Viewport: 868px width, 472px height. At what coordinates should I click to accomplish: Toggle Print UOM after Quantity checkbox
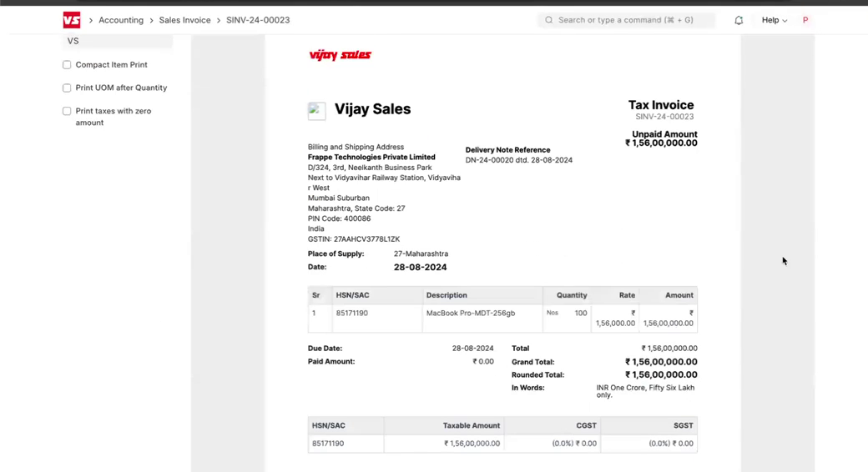coord(67,88)
